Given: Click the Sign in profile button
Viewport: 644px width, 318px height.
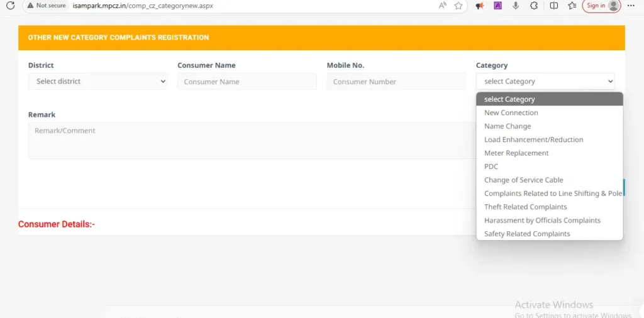Looking at the screenshot, I should click(601, 6).
